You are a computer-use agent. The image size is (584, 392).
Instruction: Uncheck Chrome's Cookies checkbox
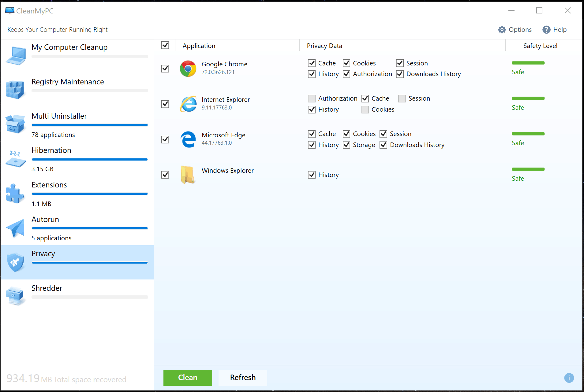point(346,63)
